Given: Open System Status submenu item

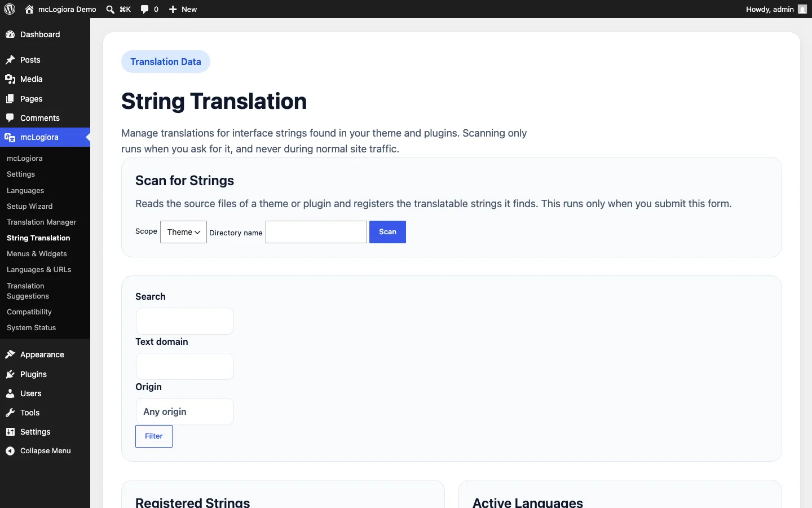Looking at the screenshot, I should coord(31,328).
